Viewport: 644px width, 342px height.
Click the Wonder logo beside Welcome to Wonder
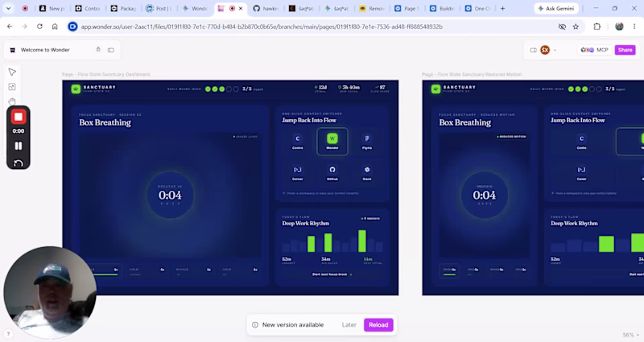coord(12,50)
